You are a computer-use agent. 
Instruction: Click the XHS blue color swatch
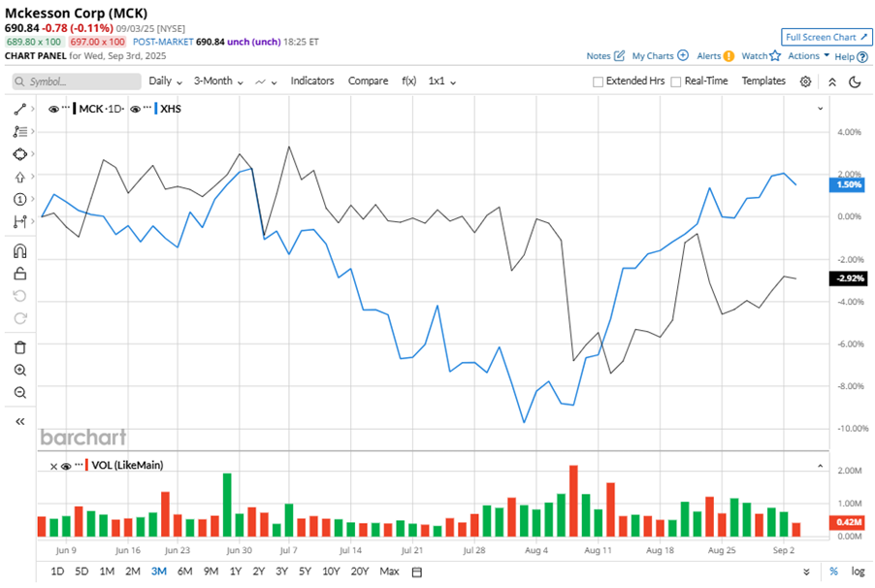click(155, 109)
